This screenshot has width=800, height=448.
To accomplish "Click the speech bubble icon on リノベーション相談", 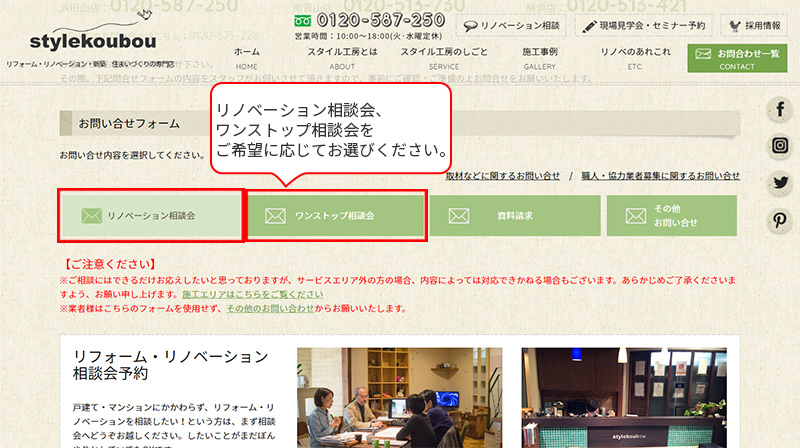I will pyautogui.click(x=470, y=26).
